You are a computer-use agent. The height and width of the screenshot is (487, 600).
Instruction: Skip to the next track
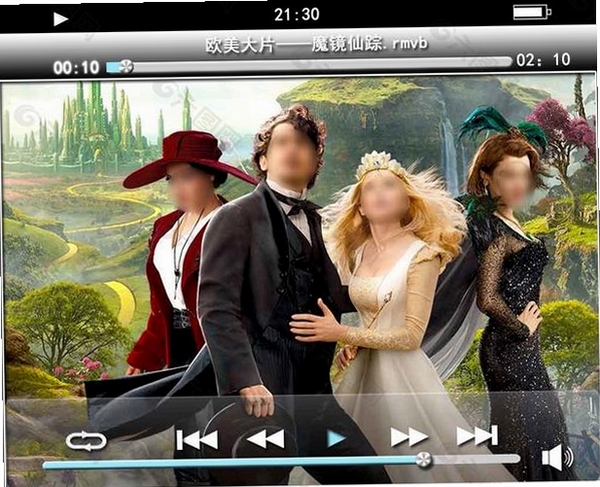(x=477, y=435)
